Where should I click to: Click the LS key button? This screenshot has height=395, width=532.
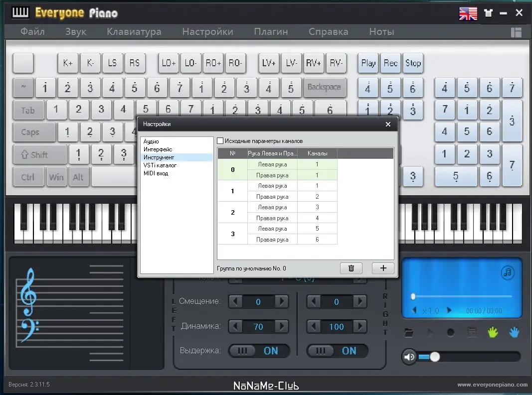(x=112, y=63)
